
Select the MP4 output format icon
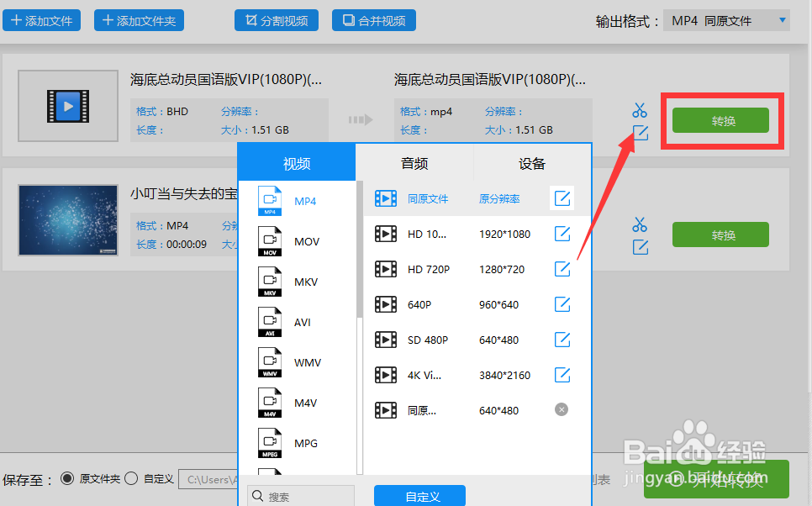271,201
